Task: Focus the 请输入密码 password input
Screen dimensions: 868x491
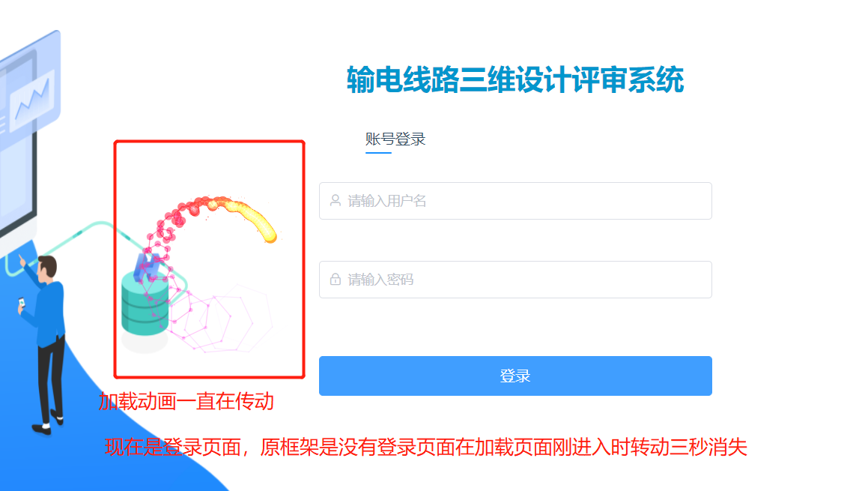Action: (515, 280)
